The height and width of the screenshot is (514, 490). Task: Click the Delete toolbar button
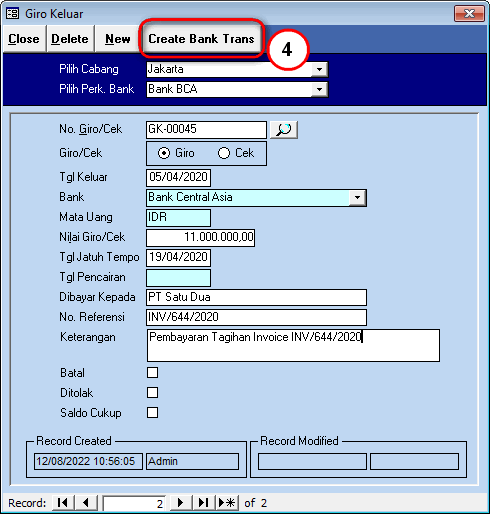[x=70, y=39]
